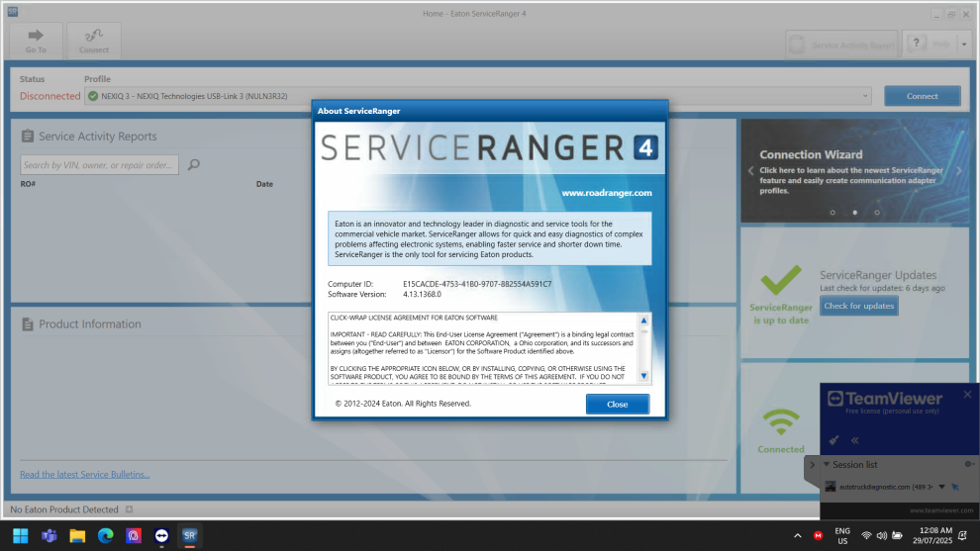Click the magnifier search icon
This screenshot has width=980, height=551.
coord(194,165)
